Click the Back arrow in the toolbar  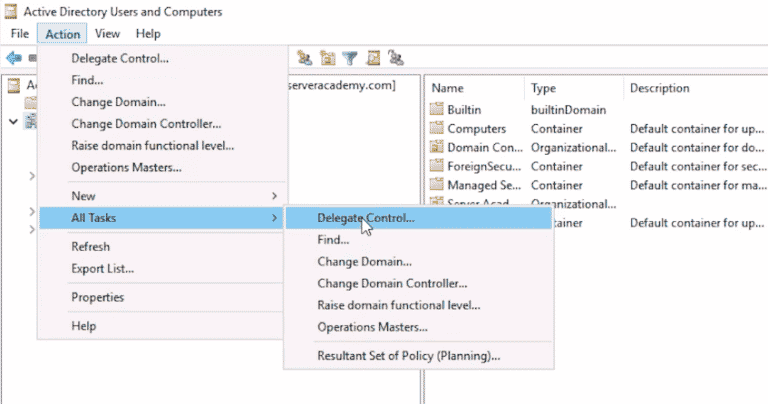click(13, 58)
